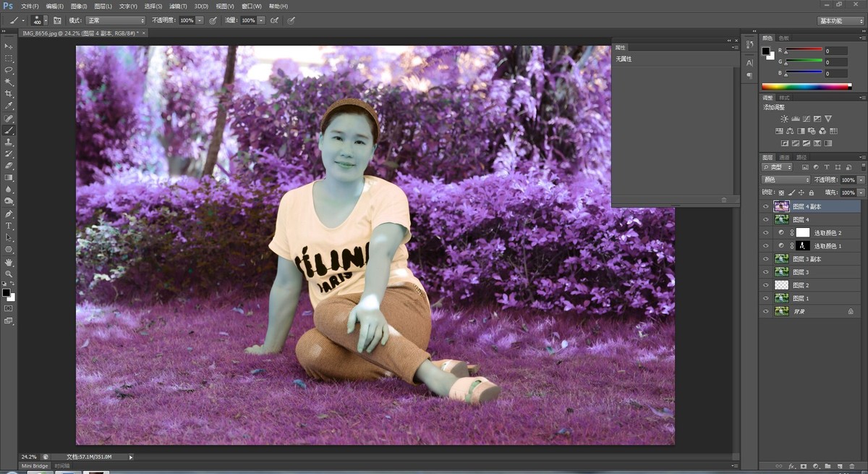Expand the layer blend mode 颜色 dropdown

786,179
